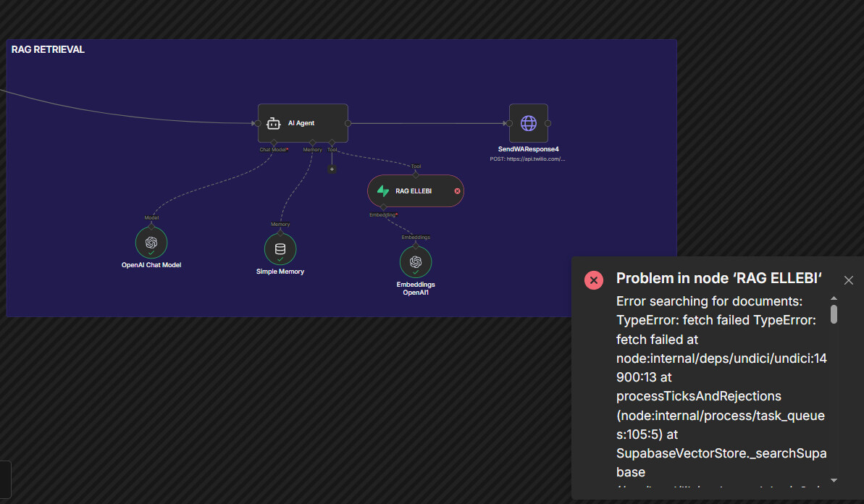The image size is (864, 504).
Task: Select the RAG RETRIEVAL sticky note title
Action: pyautogui.click(x=48, y=50)
